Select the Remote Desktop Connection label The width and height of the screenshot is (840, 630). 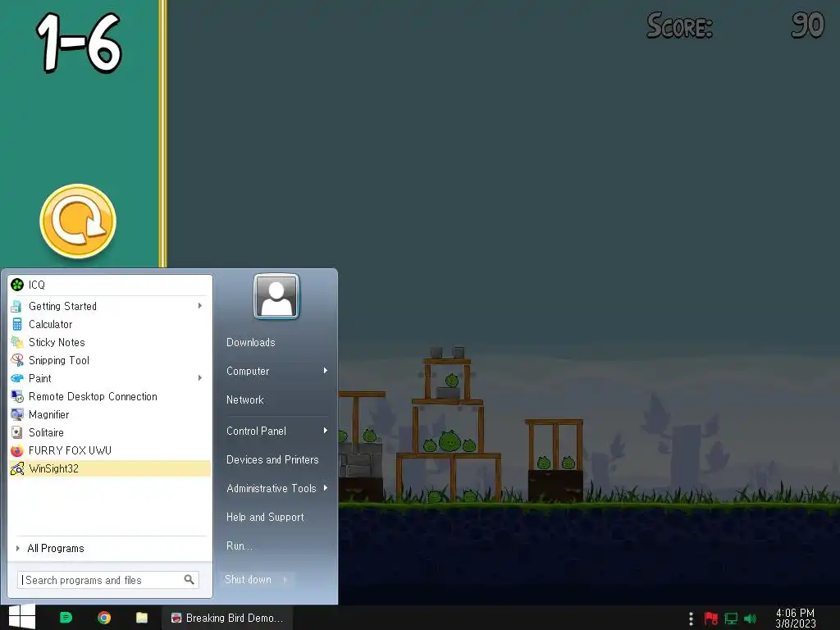coord(93,396)
